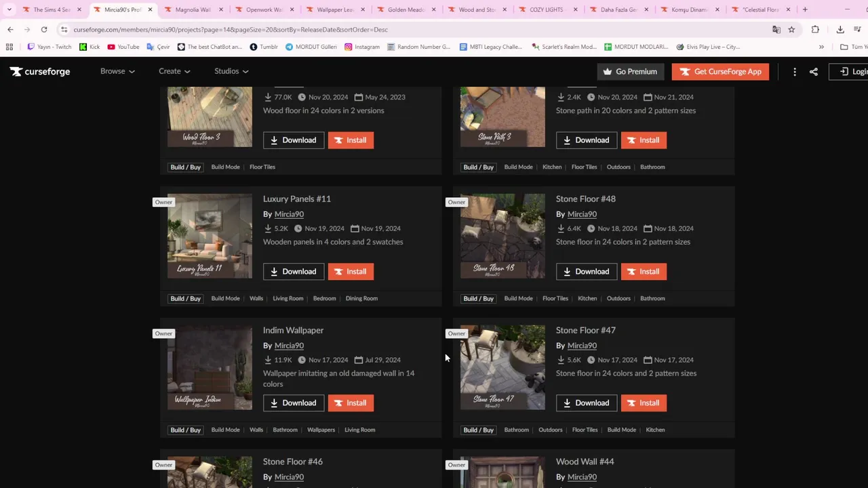Image resolution: width=868 pixels, height=488 pixels.
Task: Install Wood Floor 3
Action: [351, 140]
